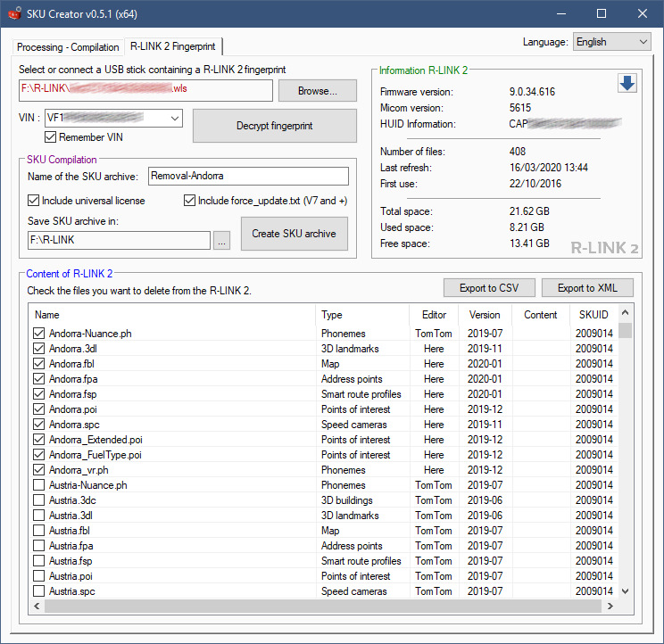Image resolution: width=664 pixels, height=644 pixels.
Task: Disable Include force_update.txt option
Action: [190, 201]
